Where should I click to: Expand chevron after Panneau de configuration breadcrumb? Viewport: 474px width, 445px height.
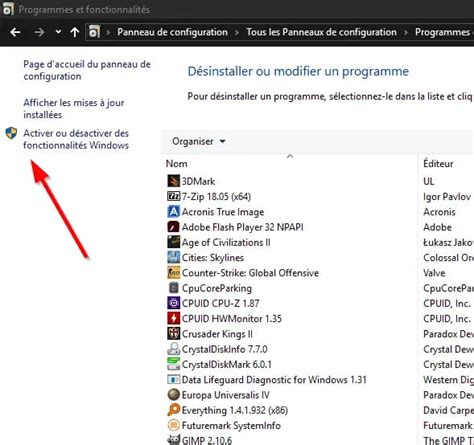coord(237,32)
